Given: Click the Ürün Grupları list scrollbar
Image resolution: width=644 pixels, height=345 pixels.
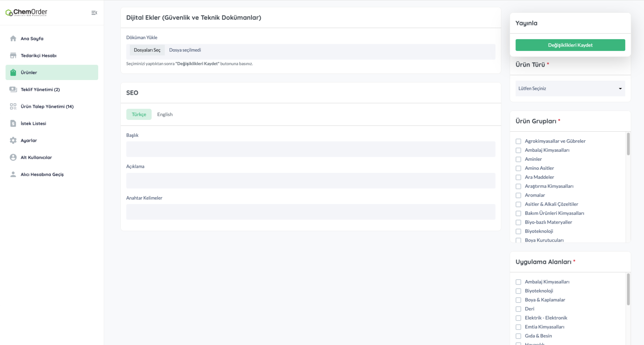Looking at the screenshot, I should click(x=628, y=144).
